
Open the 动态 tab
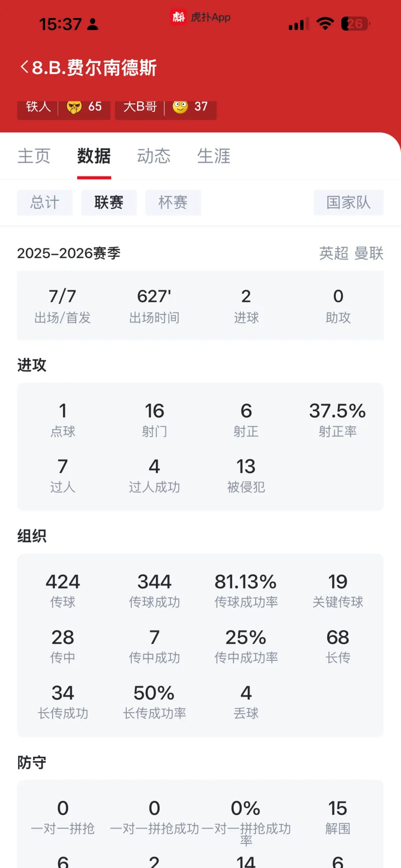[154, 156]
